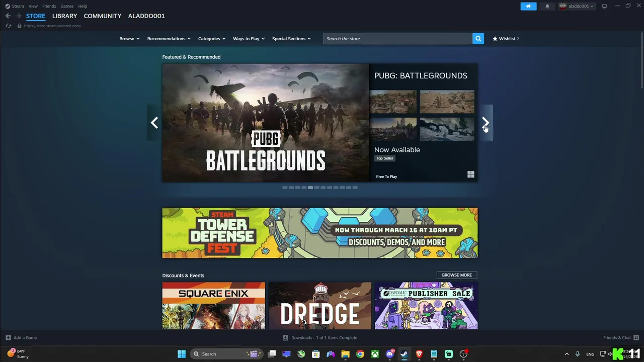Screen dimensions: 644x362
Task: Enter Big Picture mode monitor icon
Action: click(x=604, y=6)
